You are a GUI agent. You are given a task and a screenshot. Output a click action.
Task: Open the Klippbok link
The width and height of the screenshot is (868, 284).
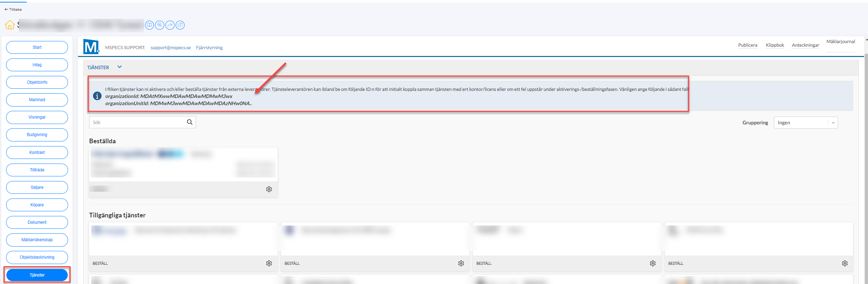775,45
